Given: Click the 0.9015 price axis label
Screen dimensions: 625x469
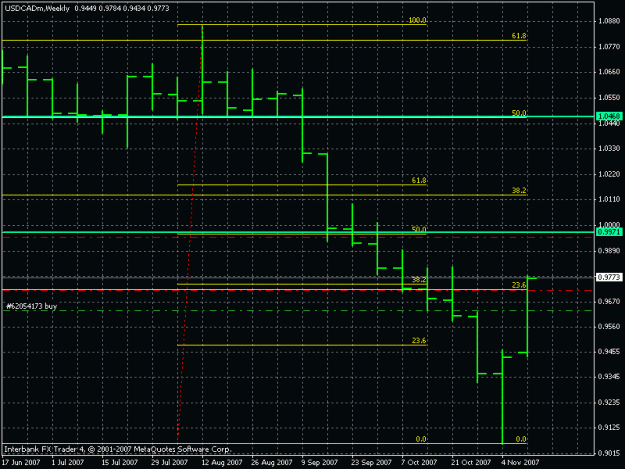Looking at the screenshot, I should 609,453.
